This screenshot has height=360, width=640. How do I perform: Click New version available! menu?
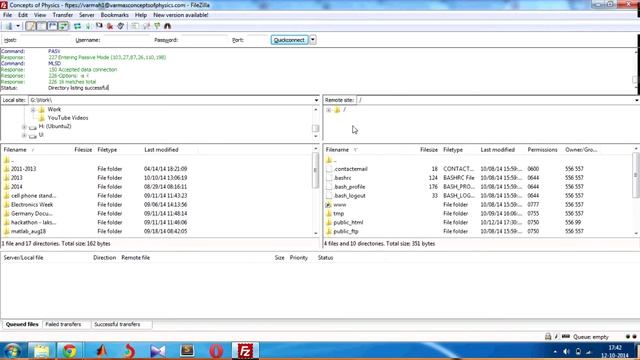pyautogui.click(x=180, y=15)
